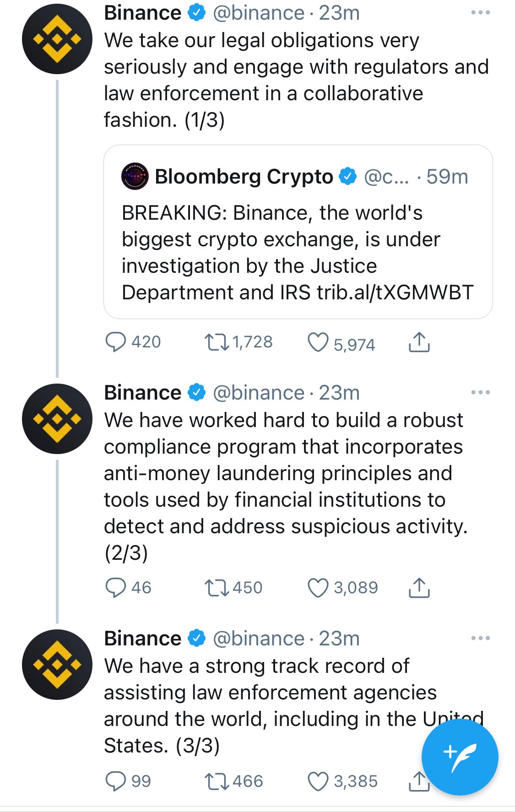Open the quoted Bloomberg Crypto tweet
The height and width of the screenshot is (812, 515).
(298, 232)
